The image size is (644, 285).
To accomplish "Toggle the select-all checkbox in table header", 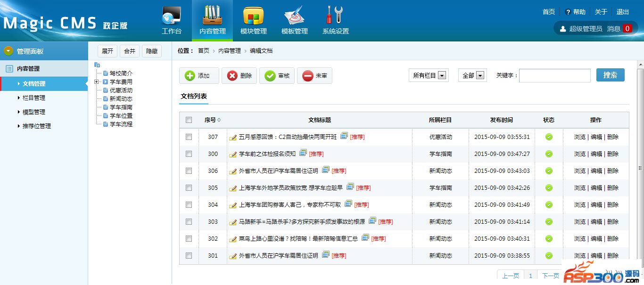I will (189, 120).
